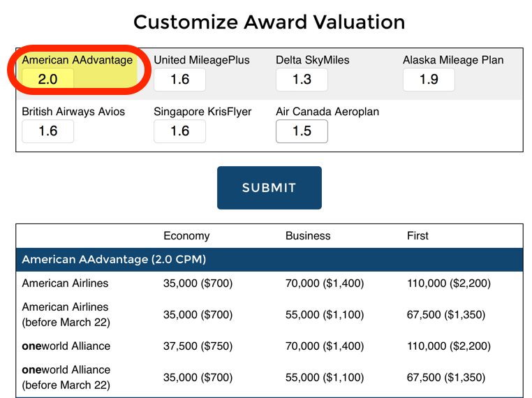Click oneworld Alliance business 70,000 ($1,400) cell
The width and height of the screenshot is (532, 398).
click(325, 346)
